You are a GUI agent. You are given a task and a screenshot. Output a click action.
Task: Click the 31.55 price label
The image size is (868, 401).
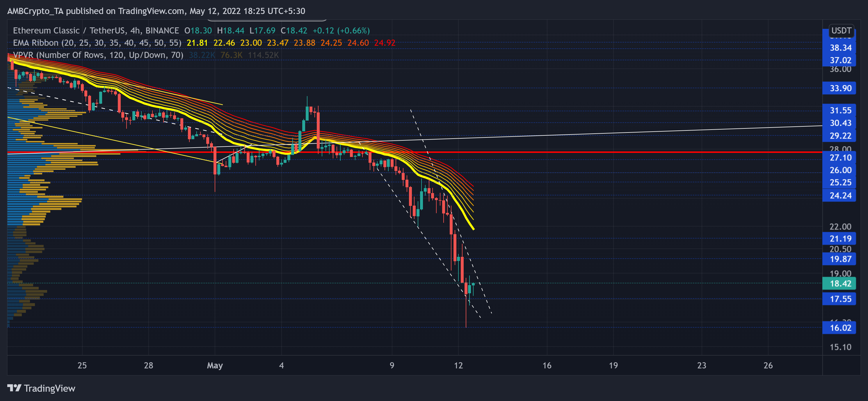839,111
